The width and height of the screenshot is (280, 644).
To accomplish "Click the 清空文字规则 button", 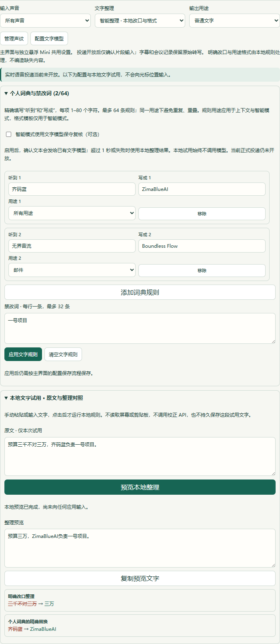I will point(63,354).
